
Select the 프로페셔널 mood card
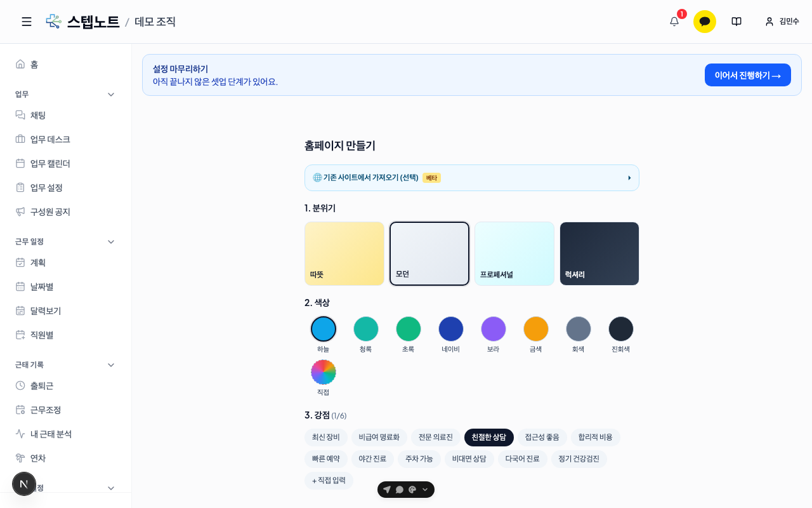[514, 254]
